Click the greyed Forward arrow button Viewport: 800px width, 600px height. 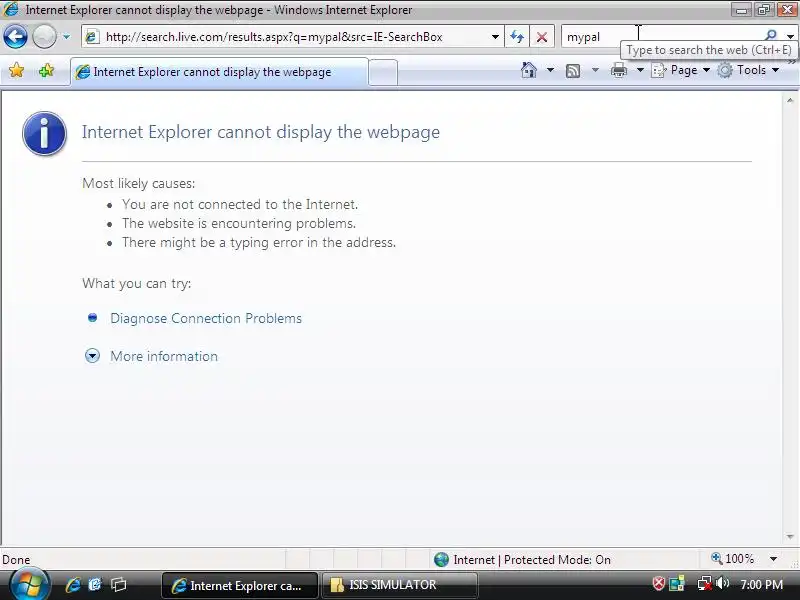(44, 37)
